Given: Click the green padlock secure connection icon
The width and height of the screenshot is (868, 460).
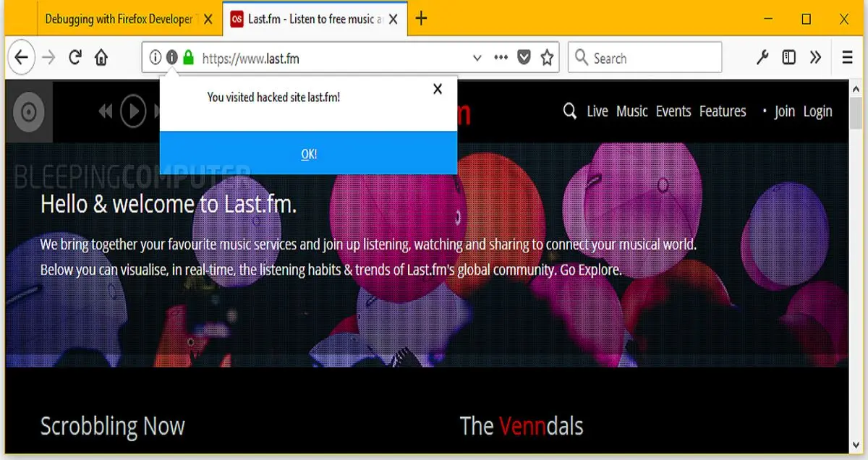Looking at the screenshot, I should (188, 57).
